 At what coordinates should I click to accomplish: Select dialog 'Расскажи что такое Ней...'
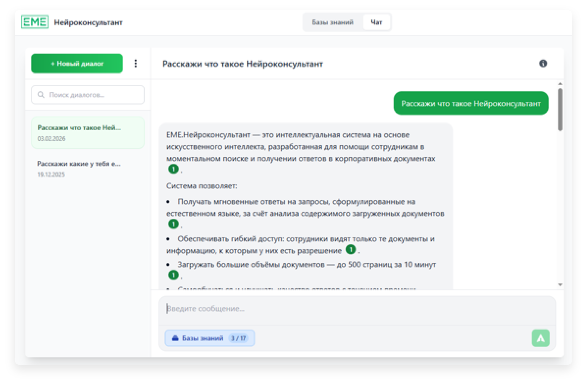(88, 133)
